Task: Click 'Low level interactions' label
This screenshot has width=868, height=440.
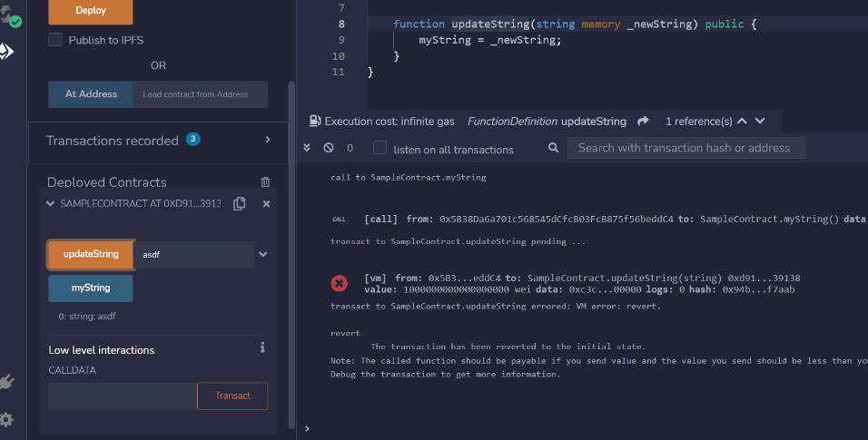Action: coord(102,350)
